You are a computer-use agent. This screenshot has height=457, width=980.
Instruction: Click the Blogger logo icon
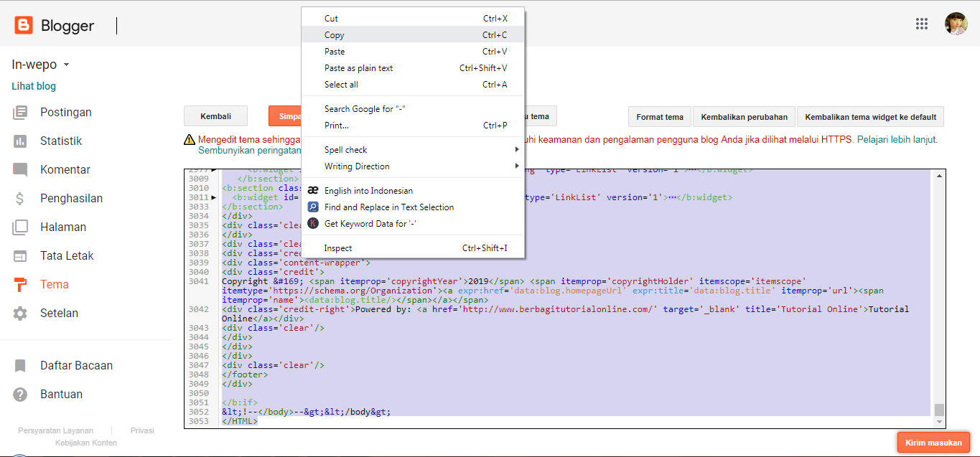24,26
